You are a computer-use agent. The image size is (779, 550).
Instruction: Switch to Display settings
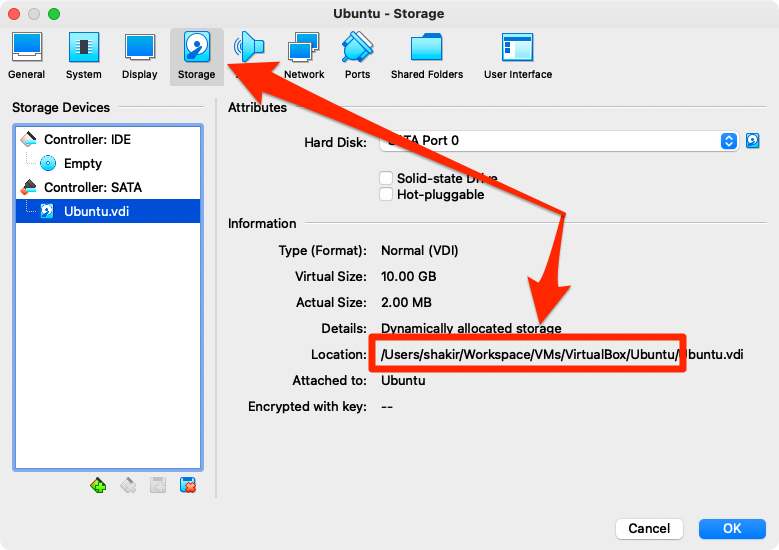tap(140, 56)
